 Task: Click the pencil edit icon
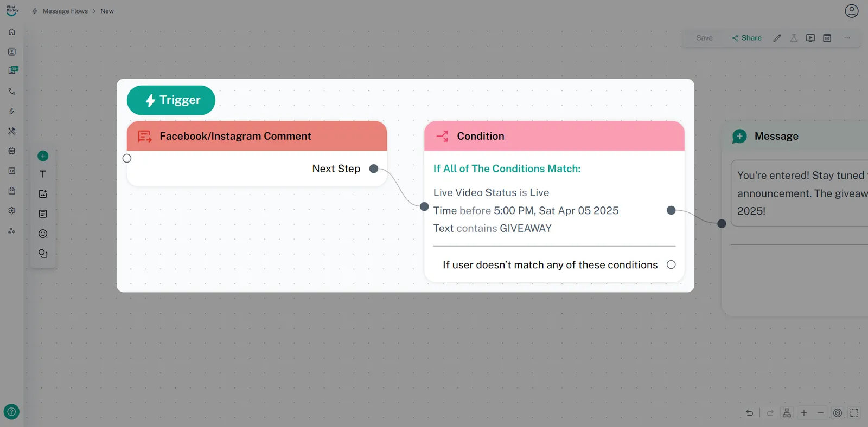tap(777, 38)
